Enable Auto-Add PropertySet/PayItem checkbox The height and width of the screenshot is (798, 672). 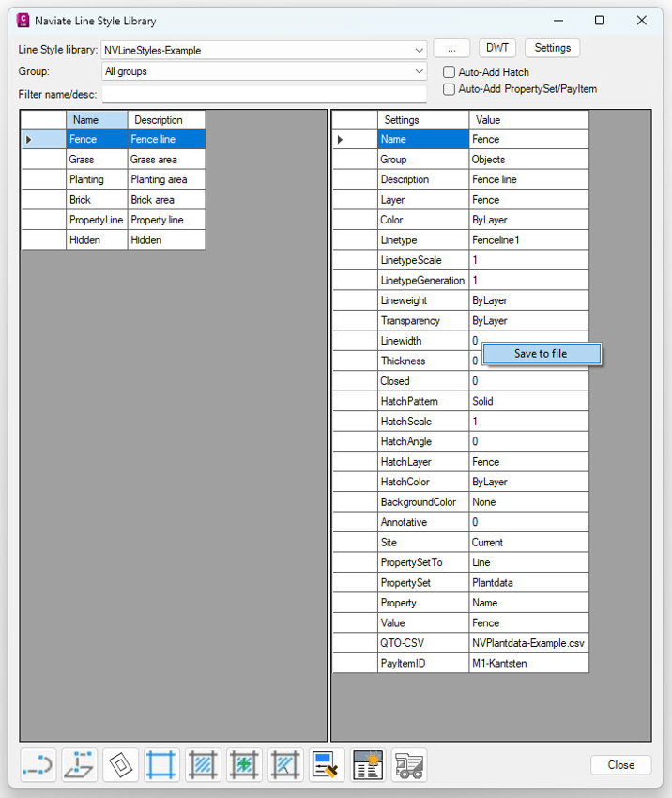(449, 89)
